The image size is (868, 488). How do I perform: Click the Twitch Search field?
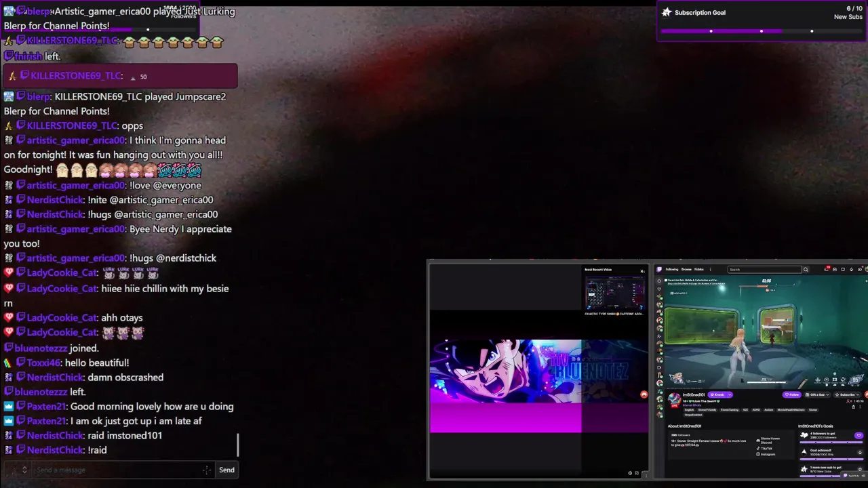[x=765, y=270]
